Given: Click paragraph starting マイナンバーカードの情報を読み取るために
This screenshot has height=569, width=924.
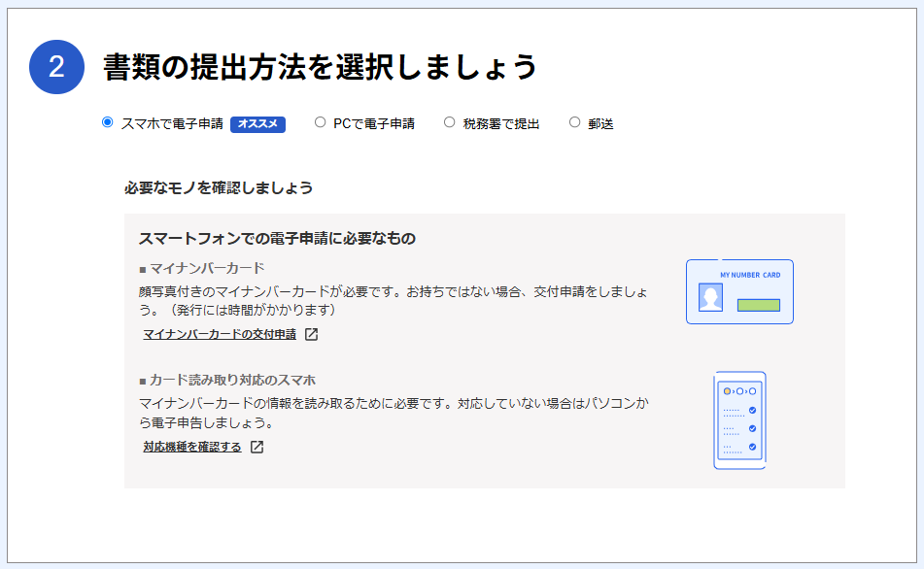Looking at the screenshot, I should (x=394, y=413).
